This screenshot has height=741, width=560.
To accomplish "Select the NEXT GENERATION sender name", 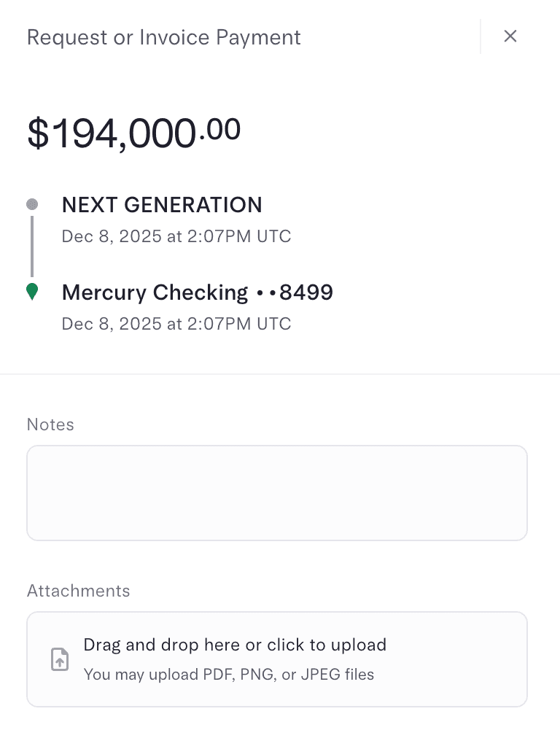I will [162, 205].
